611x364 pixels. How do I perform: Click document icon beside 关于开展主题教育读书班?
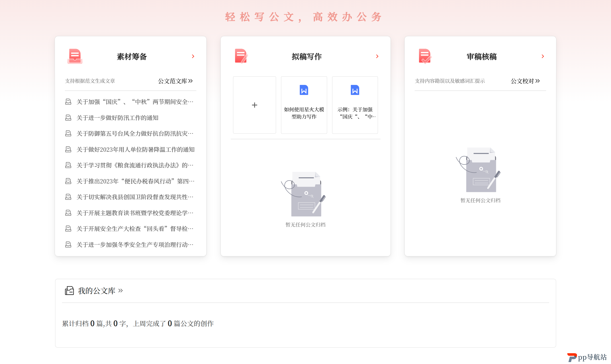tap(68, 213)
